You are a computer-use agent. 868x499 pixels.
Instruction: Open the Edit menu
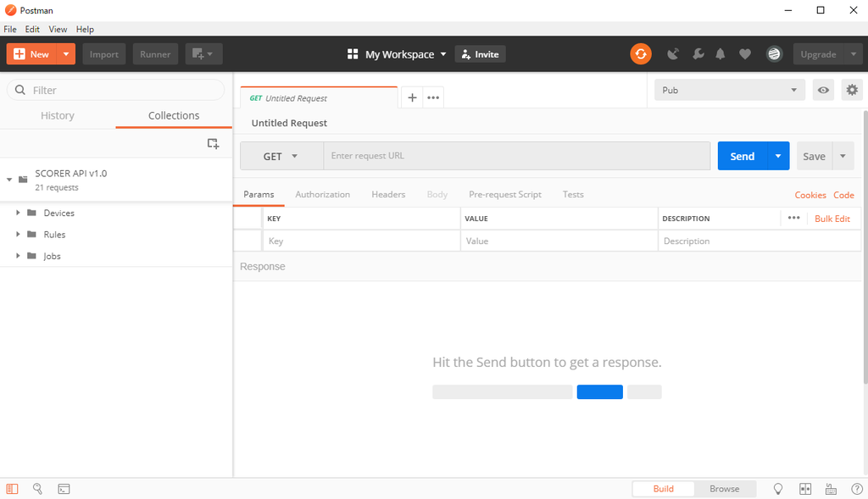tap(32, 30)
